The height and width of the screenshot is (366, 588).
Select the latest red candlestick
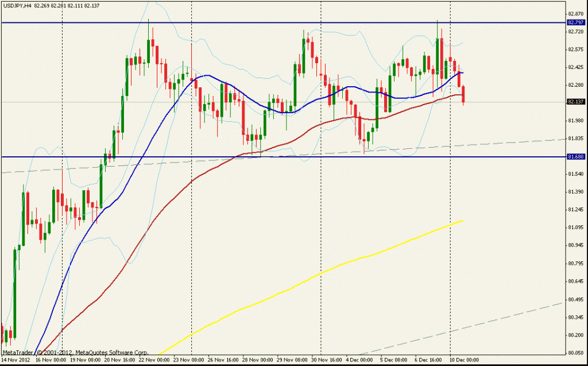pyautogui.click(x=463, y=94)
